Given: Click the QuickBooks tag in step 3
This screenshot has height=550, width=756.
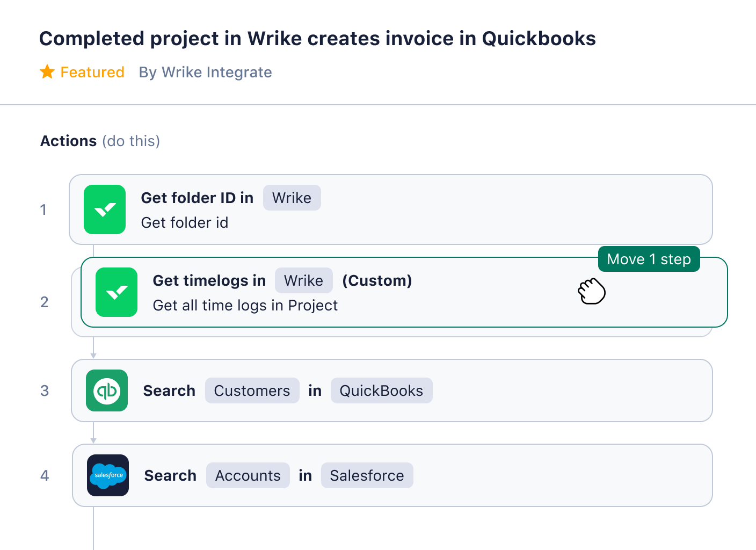Looking at the screenshot, I should click(x=381, y=390).
